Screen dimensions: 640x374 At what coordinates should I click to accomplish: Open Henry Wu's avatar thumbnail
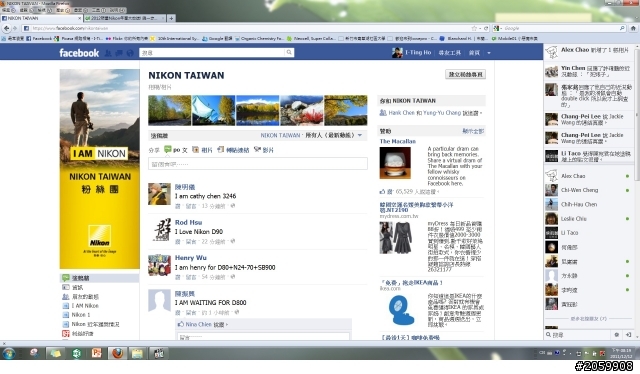point(159,265)
